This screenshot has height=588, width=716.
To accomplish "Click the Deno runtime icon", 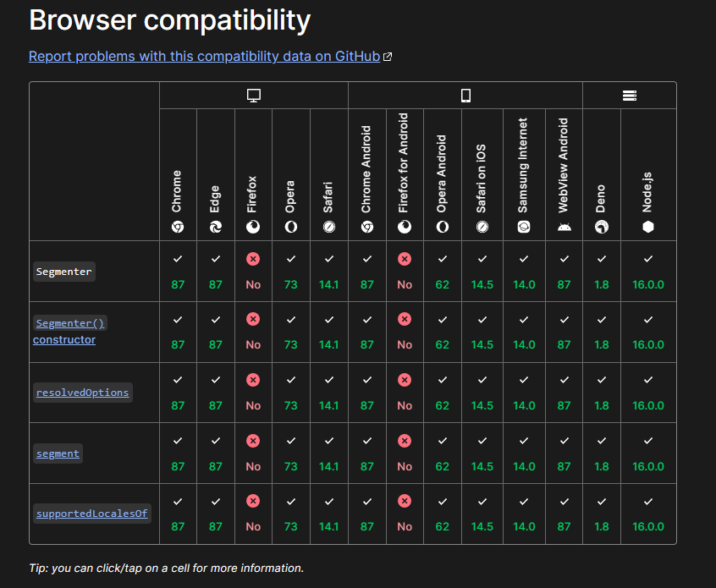I will pos(602,226).
